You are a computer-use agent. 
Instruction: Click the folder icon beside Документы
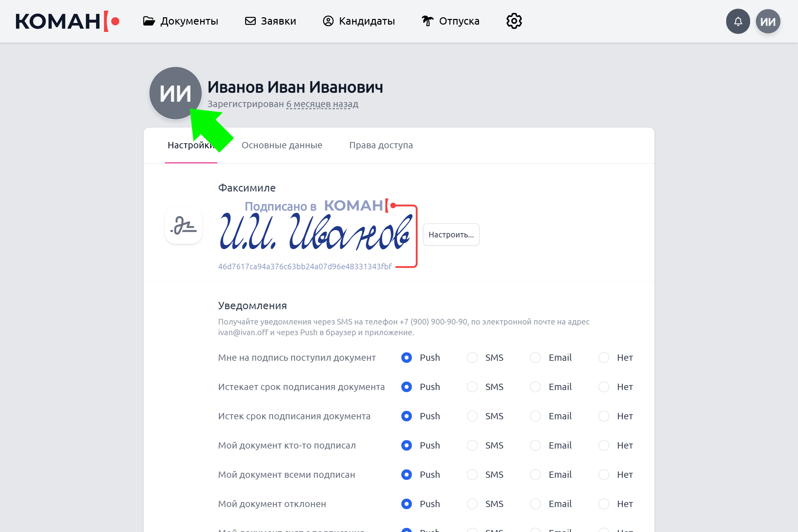[149, 21]
